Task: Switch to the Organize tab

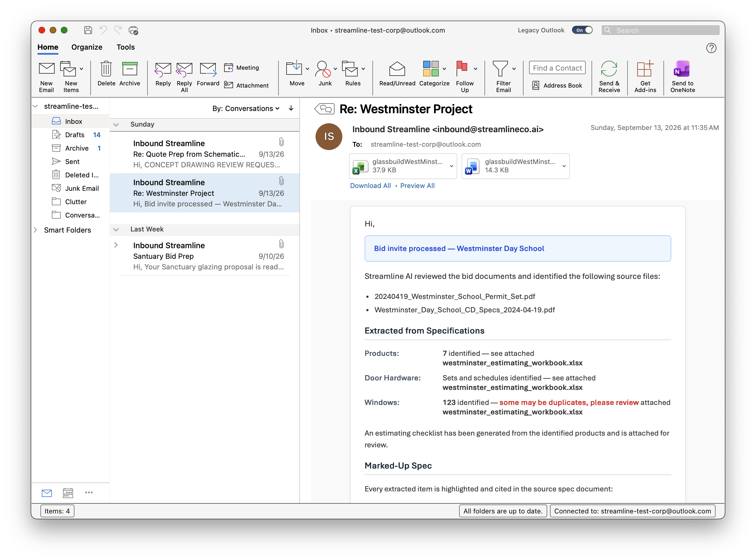Action: [x=87, y=47]
